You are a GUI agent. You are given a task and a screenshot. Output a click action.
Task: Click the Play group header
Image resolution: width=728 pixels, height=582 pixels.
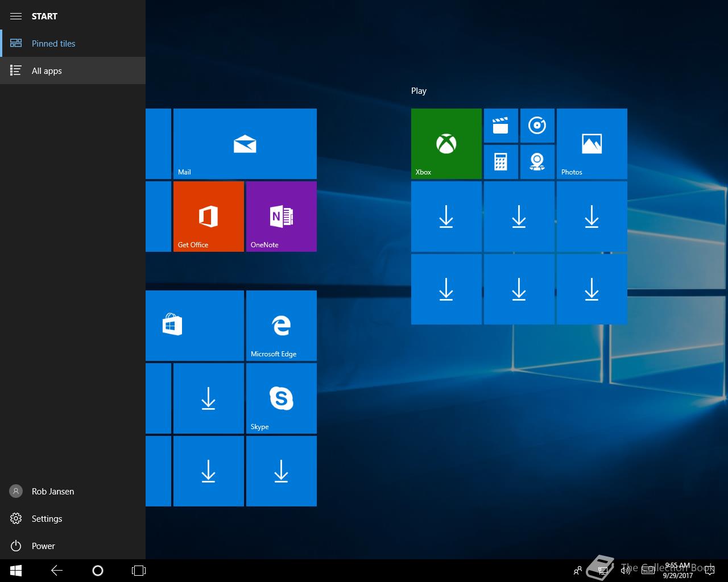(419, 91)
